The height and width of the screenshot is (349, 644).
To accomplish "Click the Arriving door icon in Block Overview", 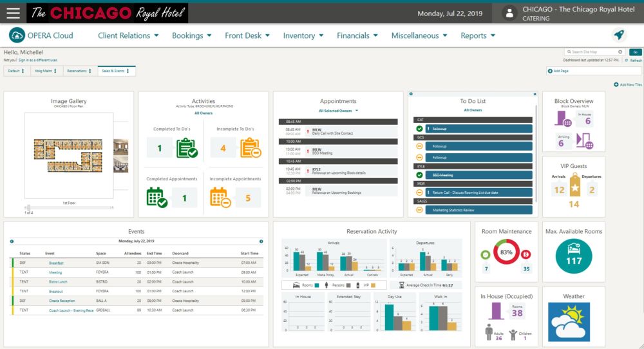I will tap(585, 141).
